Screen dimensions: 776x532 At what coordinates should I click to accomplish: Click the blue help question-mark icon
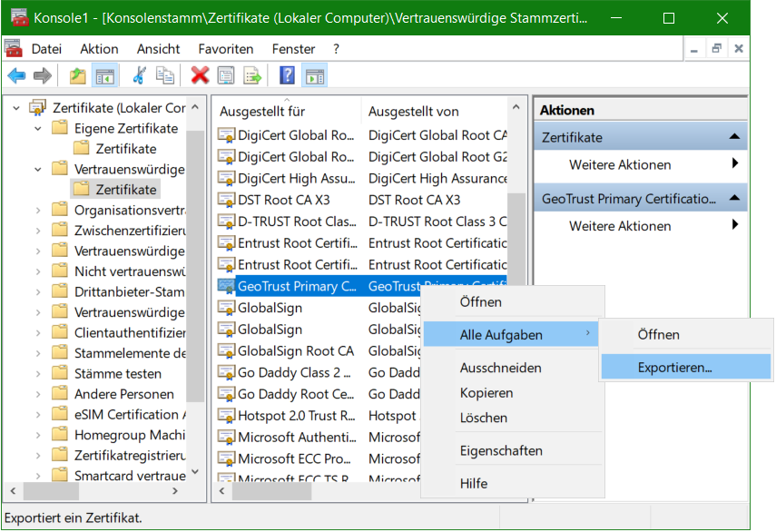point(287,75)
